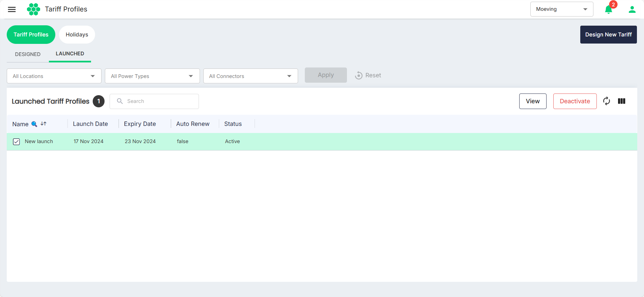Switch to the Tariff Profiles tab
Screen dimensions: 644x297
click(31, 34)
